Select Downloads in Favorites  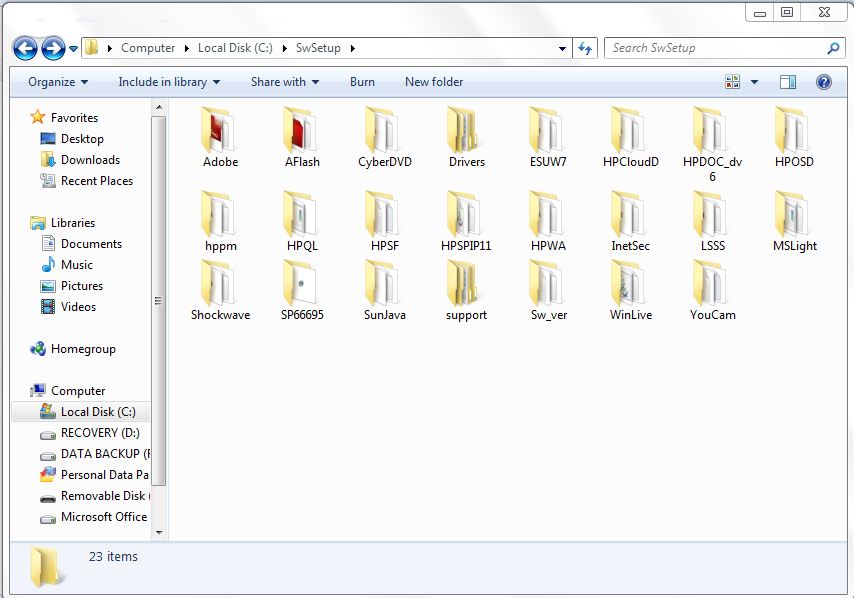(90, 160)
